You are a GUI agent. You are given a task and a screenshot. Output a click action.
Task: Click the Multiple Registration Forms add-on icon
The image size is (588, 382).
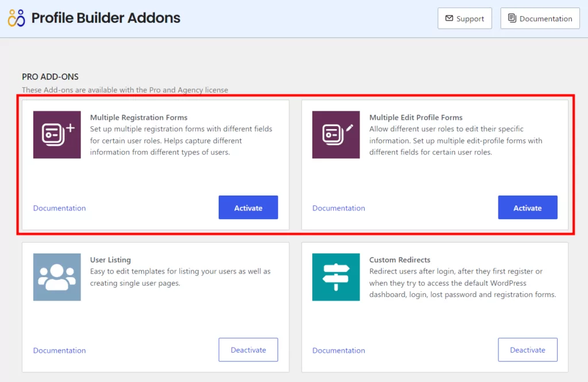[57, 134]
